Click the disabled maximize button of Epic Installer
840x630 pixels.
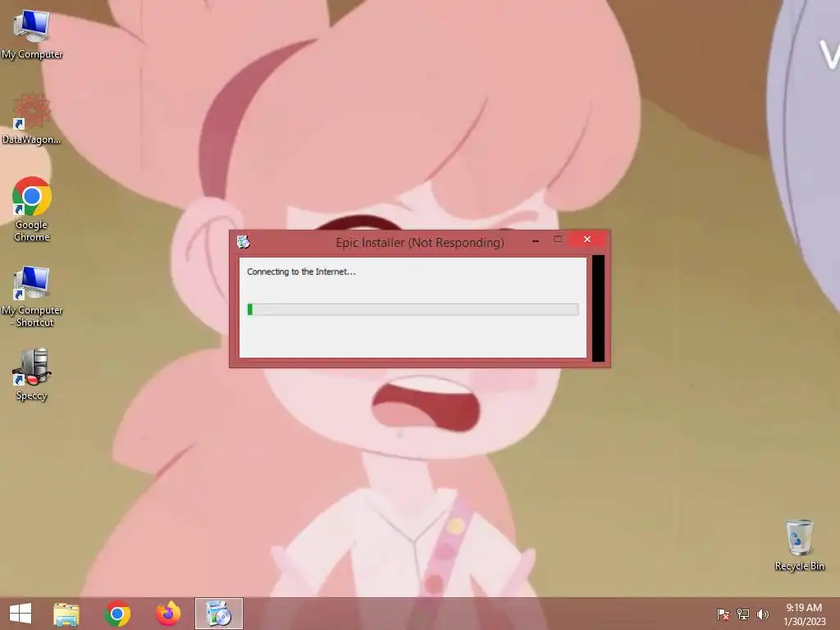click(x=558, y=240)
